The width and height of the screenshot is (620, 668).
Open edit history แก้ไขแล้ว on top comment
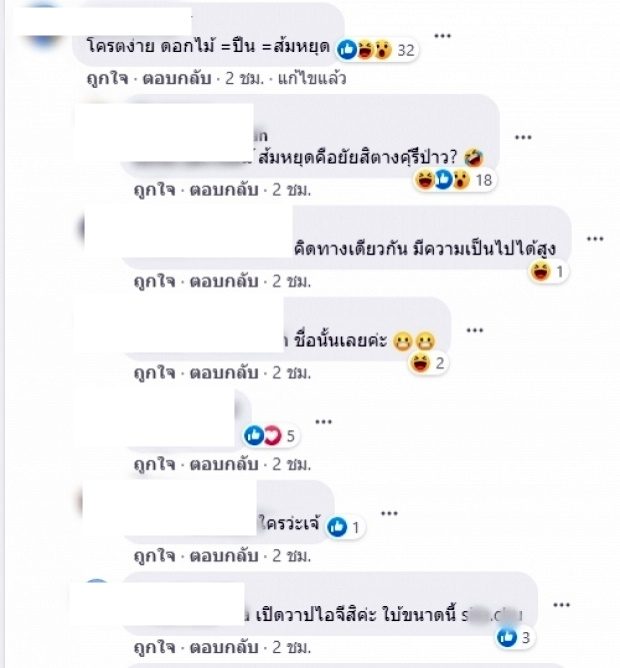tap(312, 79)
